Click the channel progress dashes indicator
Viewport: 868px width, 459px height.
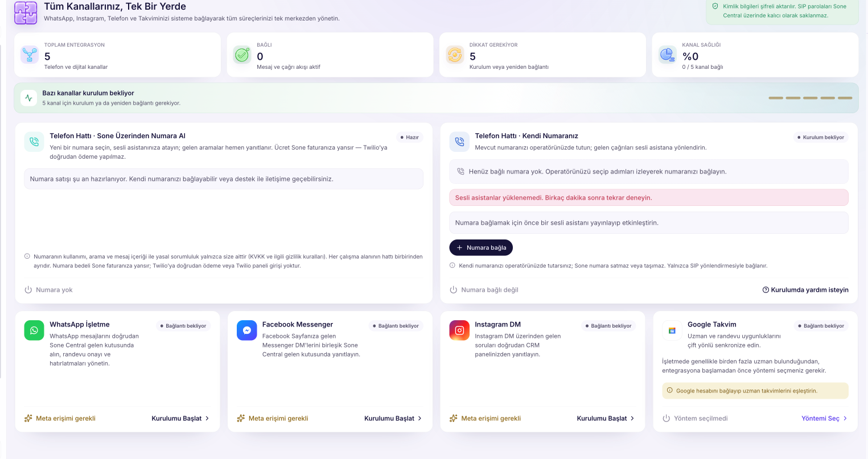click(811, 98)
